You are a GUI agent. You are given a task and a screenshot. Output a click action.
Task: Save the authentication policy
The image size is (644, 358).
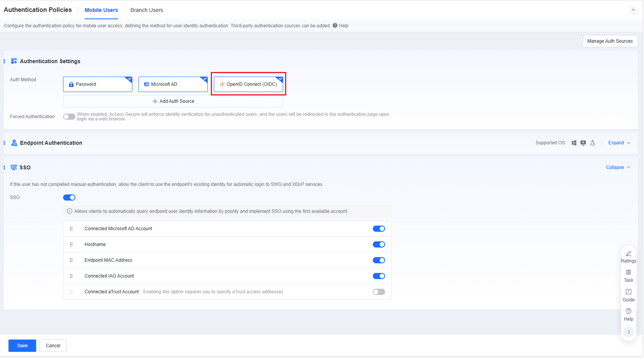[x=22, y=346]
